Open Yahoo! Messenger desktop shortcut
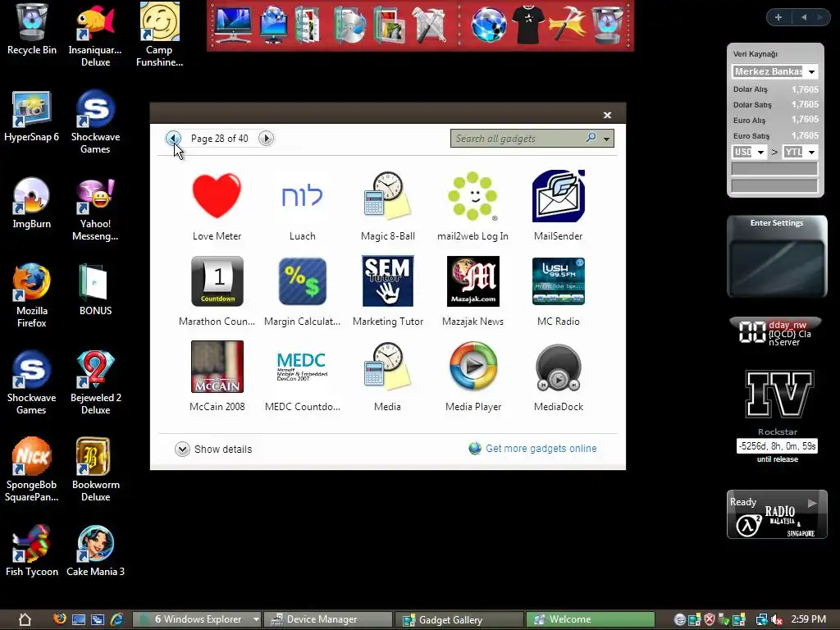Viewport: 840px width, 630px height. (x=95, y=210)
